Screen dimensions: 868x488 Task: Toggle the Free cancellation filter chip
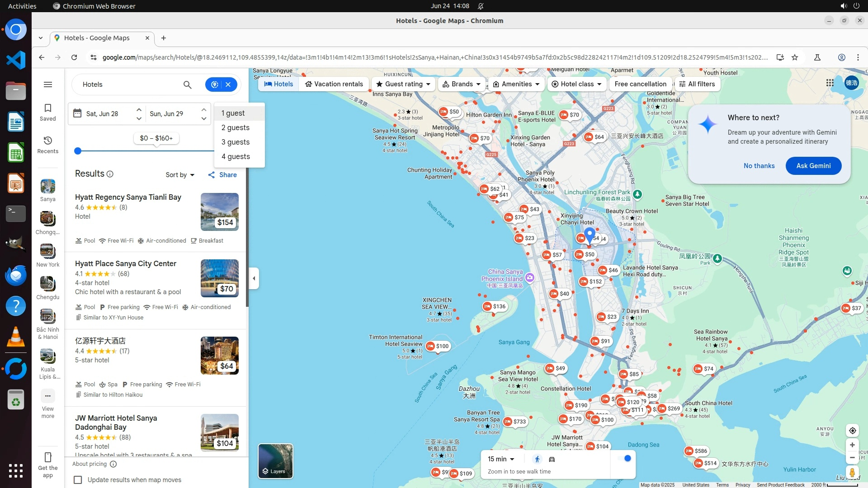(x=640, y=84)
